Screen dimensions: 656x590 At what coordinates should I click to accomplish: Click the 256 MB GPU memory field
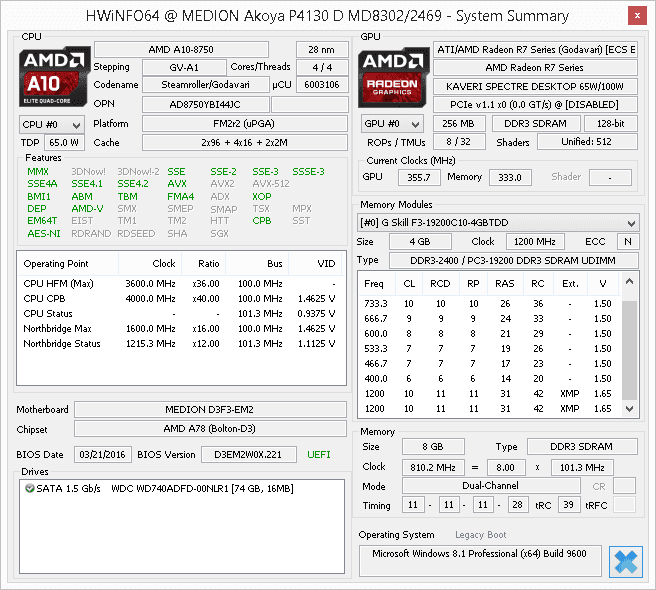pyautogui.click(x=459, y=124)
